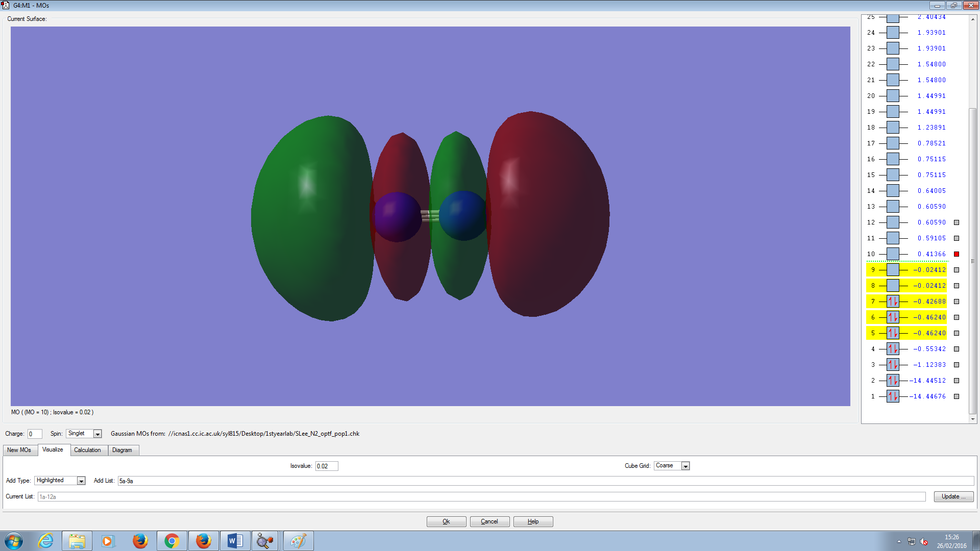Click orbital 7 occupancy box with electron arrows

pos(892,302)
